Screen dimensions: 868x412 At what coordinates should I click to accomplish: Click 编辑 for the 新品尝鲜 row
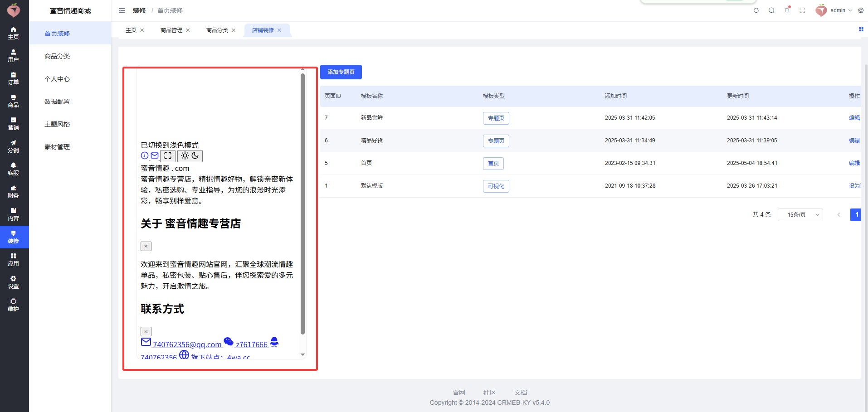854,118
